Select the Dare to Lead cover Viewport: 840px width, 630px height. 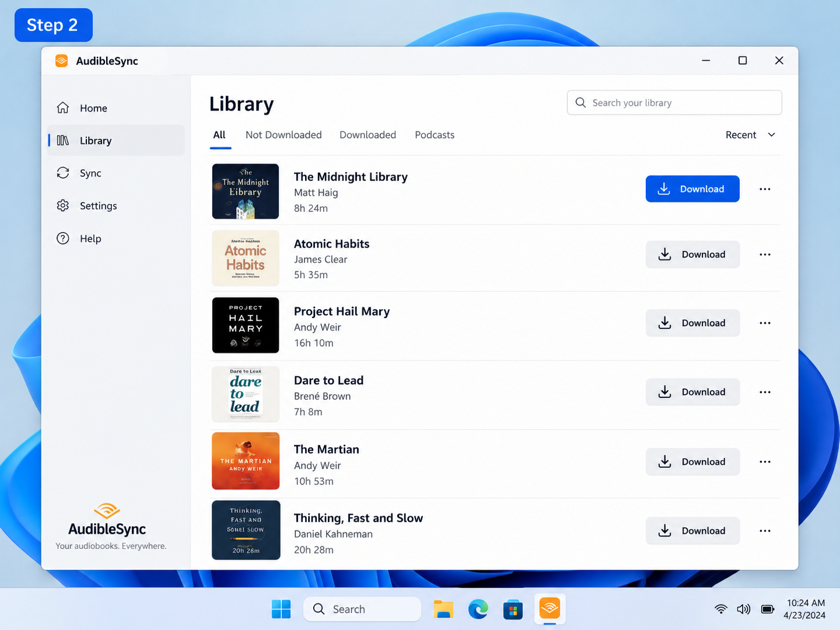pyautogui.click(x=245, y=394)
